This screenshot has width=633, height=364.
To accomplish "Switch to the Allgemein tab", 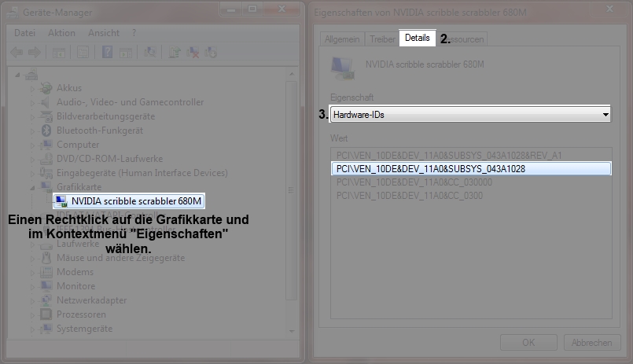I will pyautogui.click(x=342, y=39).
